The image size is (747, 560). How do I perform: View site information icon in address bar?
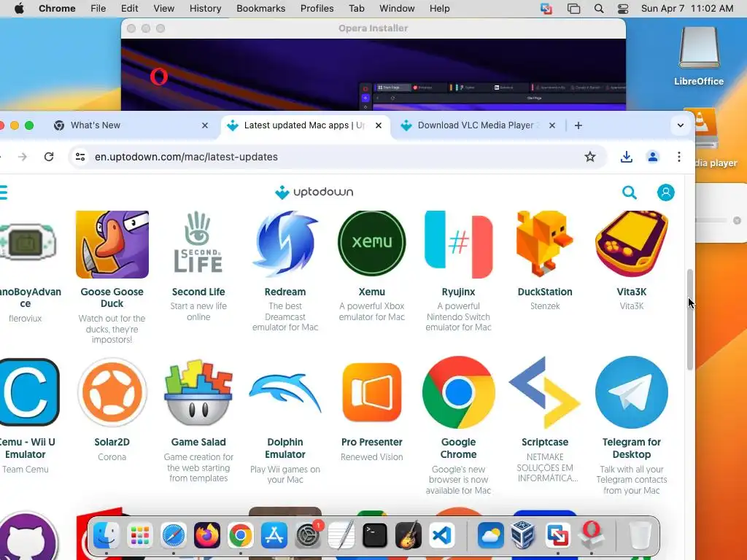tap(80, 157)
